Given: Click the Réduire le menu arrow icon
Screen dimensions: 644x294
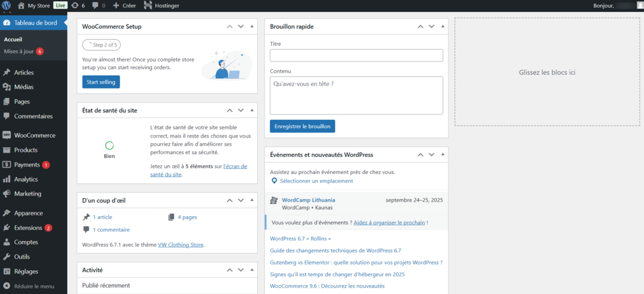Looking at the screenshot, I should click(6, 286).
